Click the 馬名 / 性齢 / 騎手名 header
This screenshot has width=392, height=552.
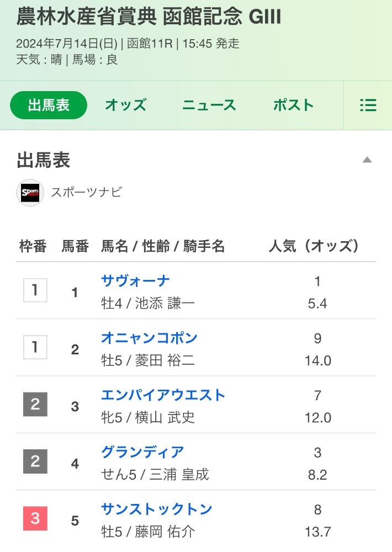[163, 246]
